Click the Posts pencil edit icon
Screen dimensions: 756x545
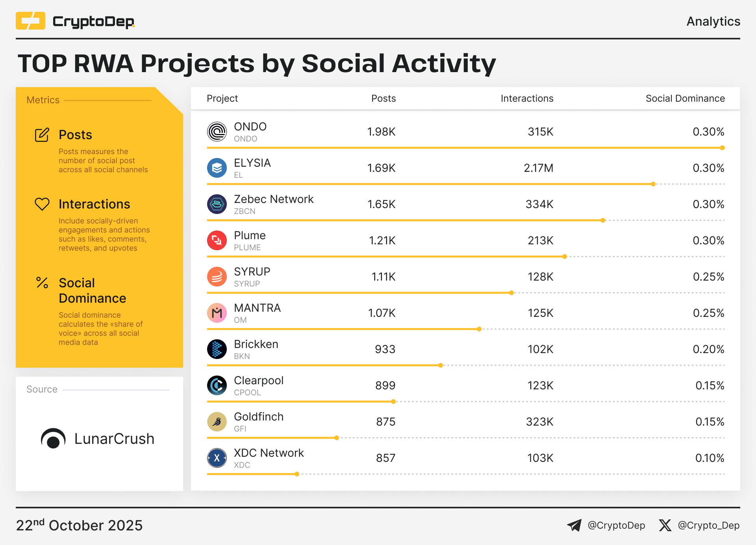[42, 135]
